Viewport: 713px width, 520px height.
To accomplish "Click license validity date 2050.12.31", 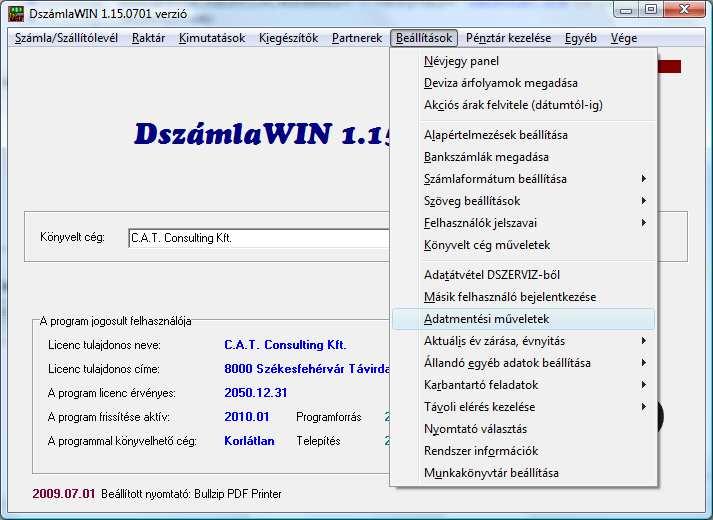I will pyautogui.click(x=256, y=393).
